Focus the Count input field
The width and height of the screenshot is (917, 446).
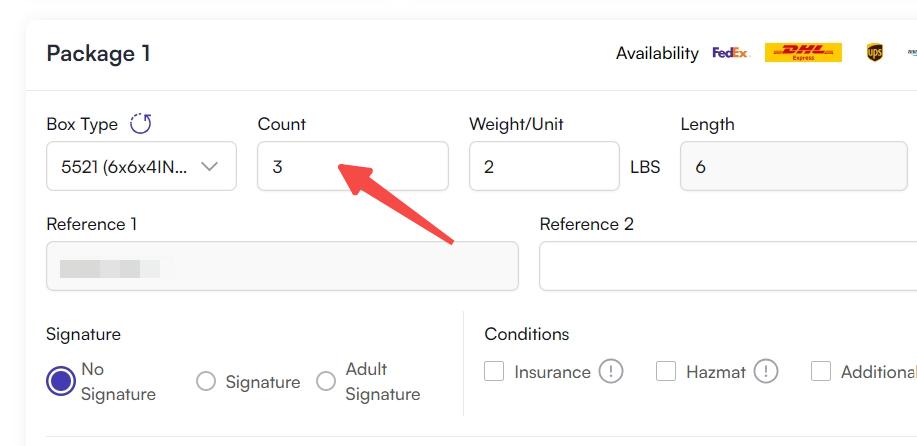click(x=353, y=166)
